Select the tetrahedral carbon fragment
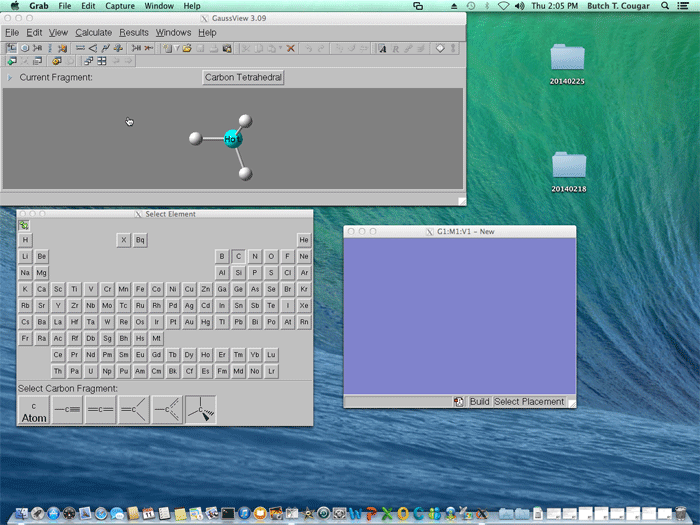 click(200, 410)
